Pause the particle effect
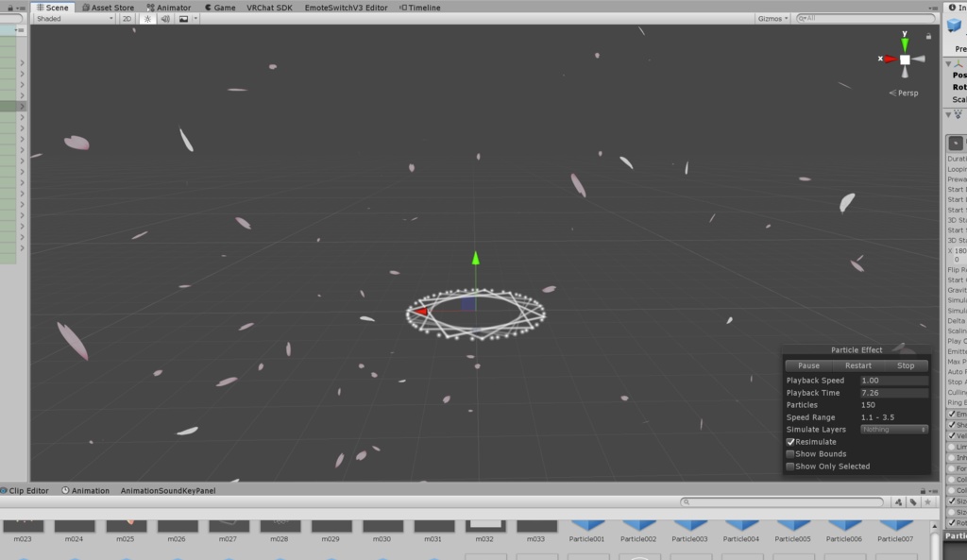967x560 pixels. (x=808, y=365)
